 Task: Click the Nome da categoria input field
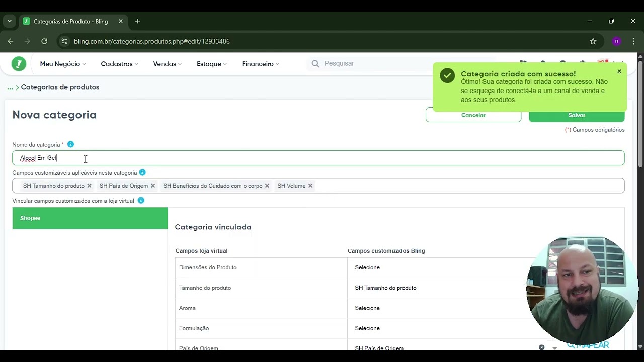coord(318,158)
